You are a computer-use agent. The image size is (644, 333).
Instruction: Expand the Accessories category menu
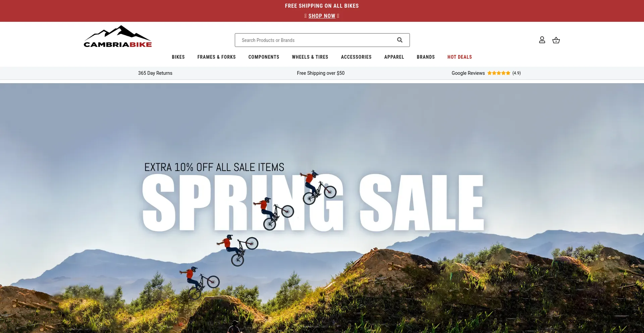point(356,57)
